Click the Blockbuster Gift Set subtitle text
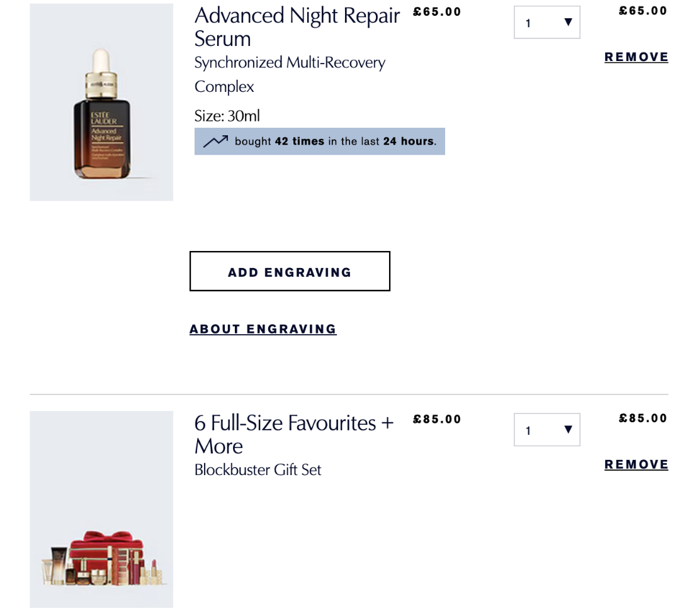The height and width of the screenshot is (616, 680). tap(258, 470)
